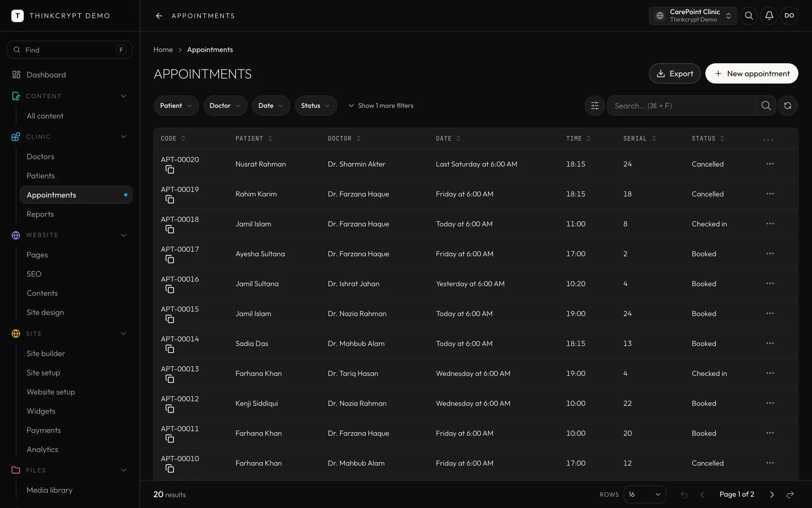Sort table by Doctor column
Viewport: 812px width, 508px height.
[x=344, y=138]
